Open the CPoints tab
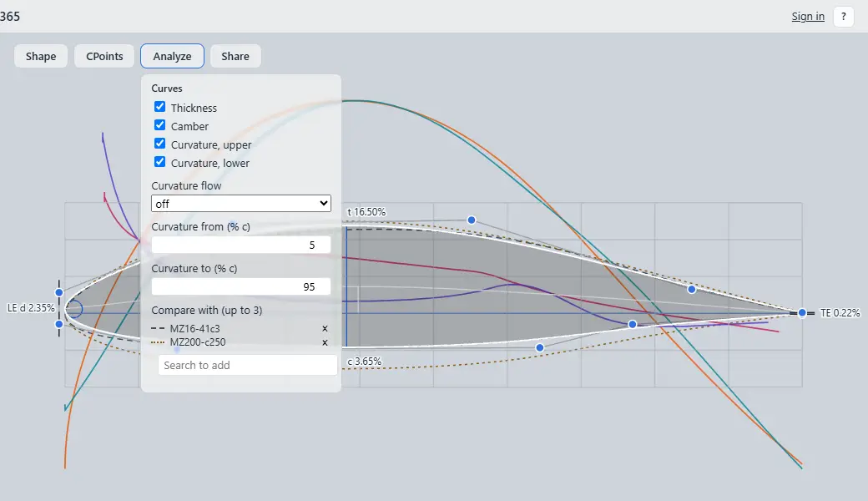The image size is (868, 501). (x=104, y=56)
